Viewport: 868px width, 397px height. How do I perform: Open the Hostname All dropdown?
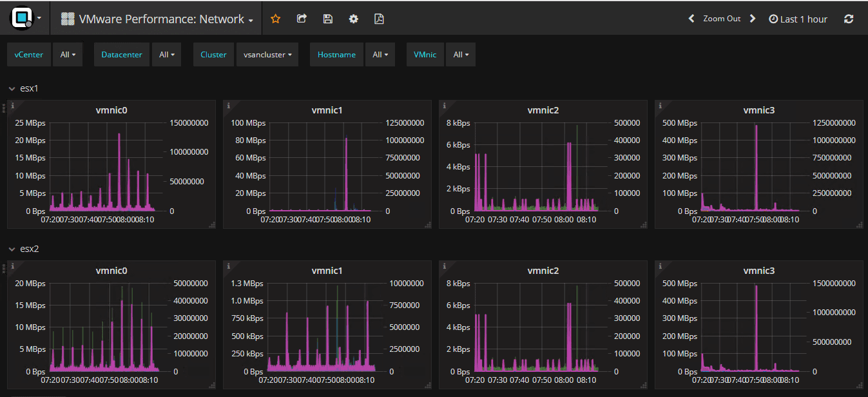click(380, 54)
